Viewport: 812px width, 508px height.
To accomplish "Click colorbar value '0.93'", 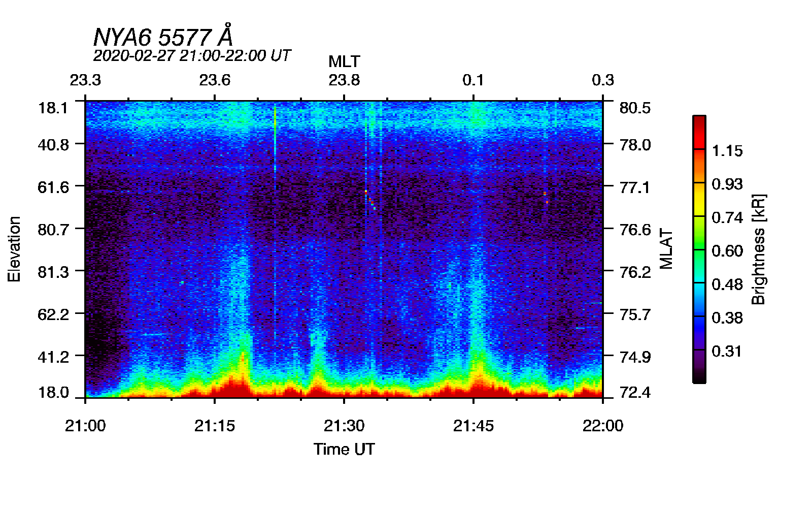I will pos(727,184).
